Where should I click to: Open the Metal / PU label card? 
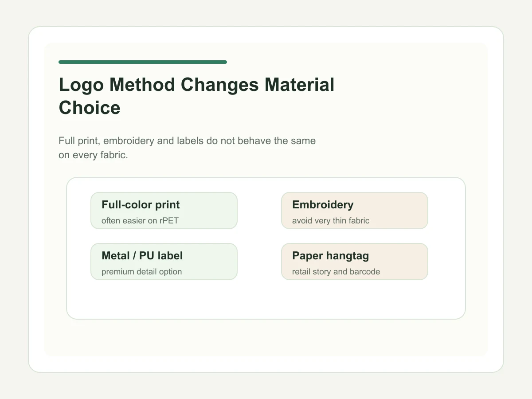164,262
